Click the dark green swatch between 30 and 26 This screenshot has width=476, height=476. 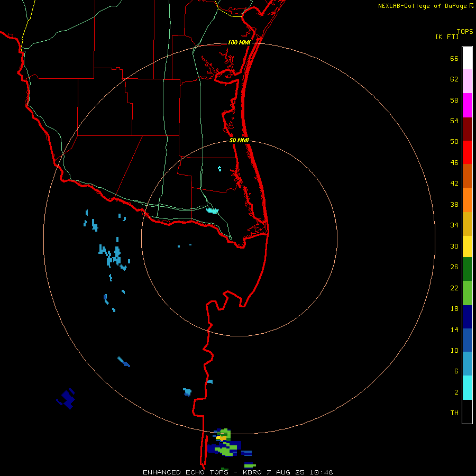[x=467, y=269]
